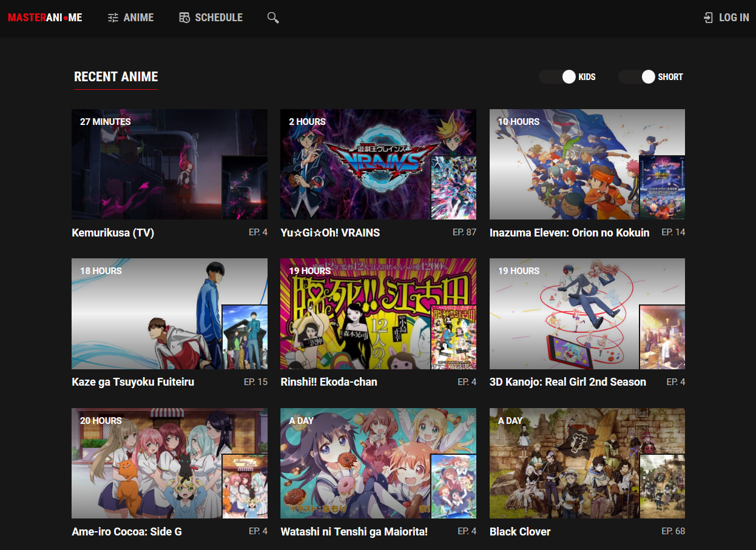Click the Anime filter sliders icon
This screenshot has width=756, height=550.
[113, 18]
